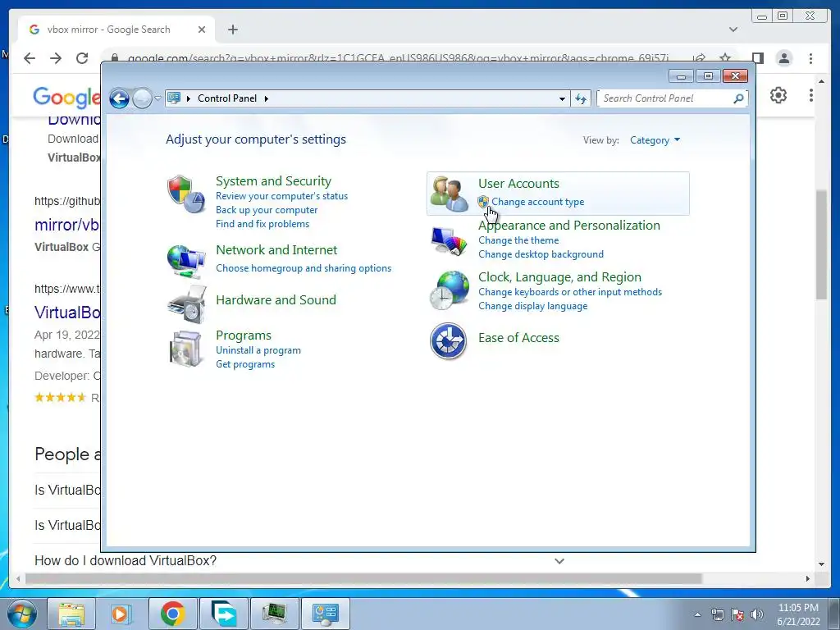Open the Ease of Access icon
Viewport: 840px width, 630px height.
[x=449, y=340]
